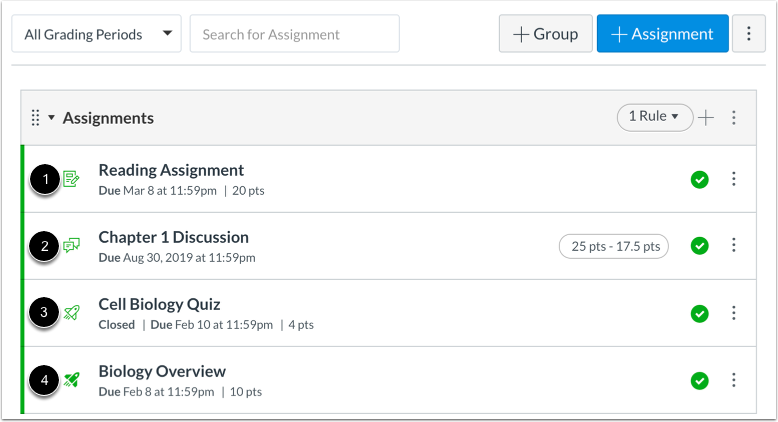Toggle publish checkmark for Cell Biology Quiz
The height and width of the screenshot is (422, 778).
point(700,313)
